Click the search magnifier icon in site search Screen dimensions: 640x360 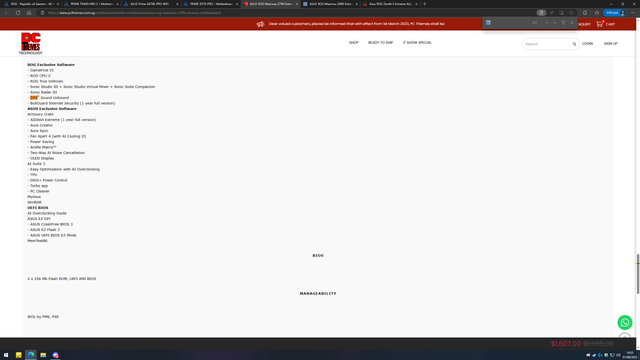coord(574,44)
